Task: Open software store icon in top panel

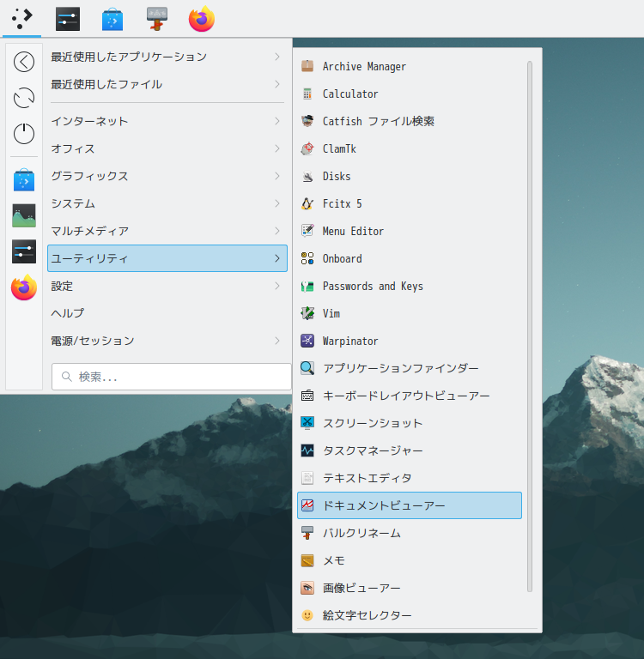Action: (x=112, y=20)
